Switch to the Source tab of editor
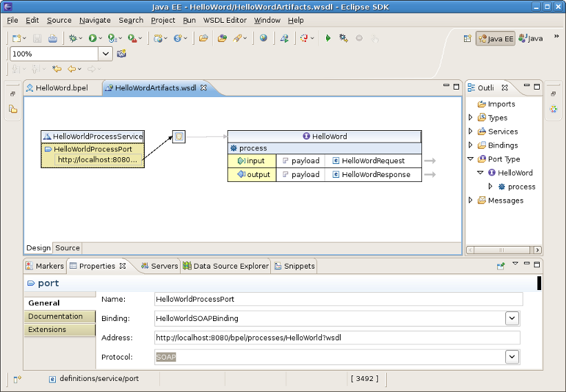 point(68,248)
